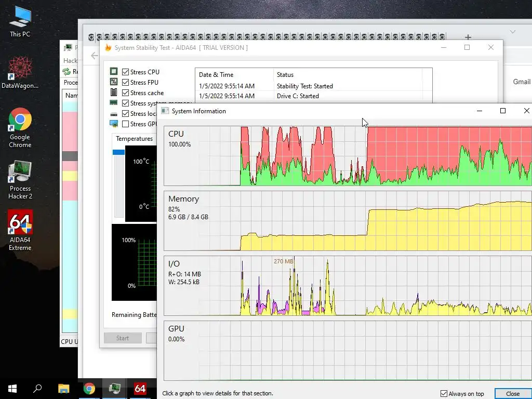Screen dimensions: 532x399
Task: Click the Status column header
Action: [x=348, y=75]
